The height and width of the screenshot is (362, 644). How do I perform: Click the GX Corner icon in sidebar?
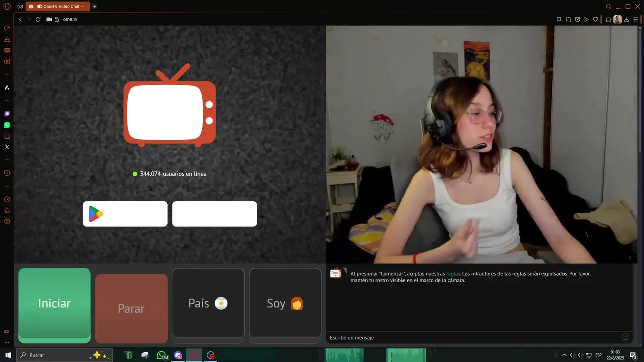(7, 332)
